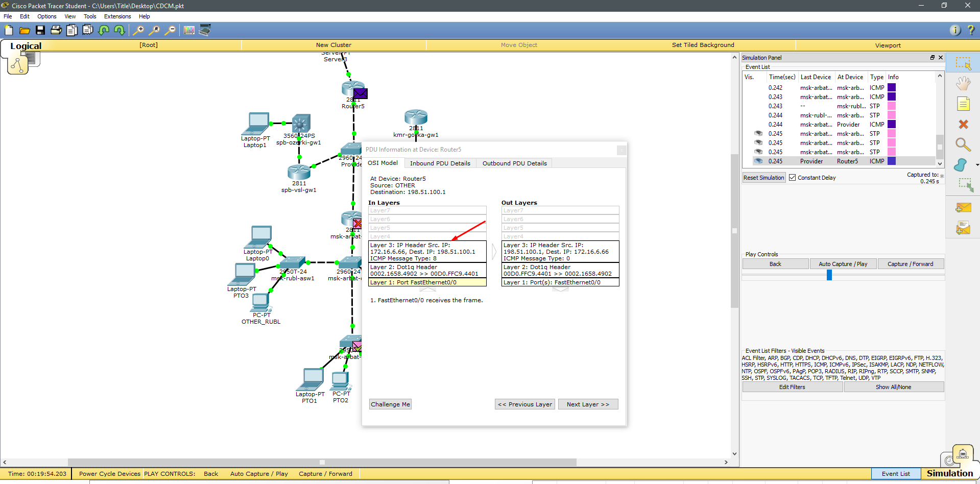Click Auto Capture / Play in Simulation Panel

point(843,264)
